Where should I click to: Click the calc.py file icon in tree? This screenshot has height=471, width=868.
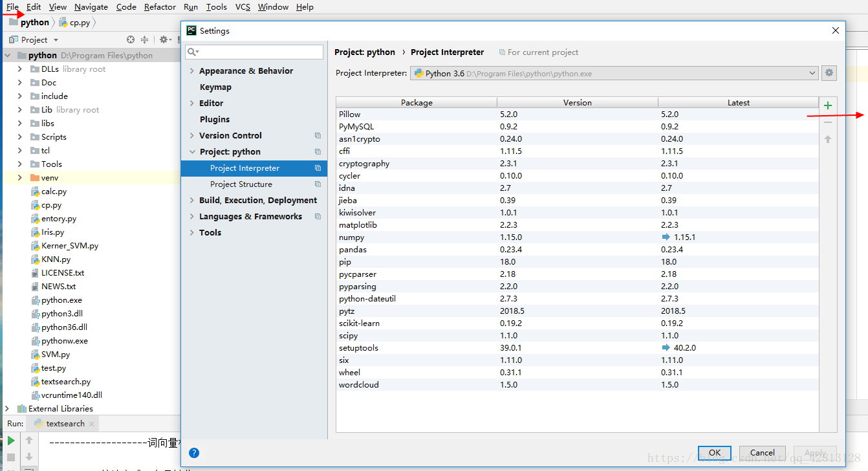click(36, 192)
